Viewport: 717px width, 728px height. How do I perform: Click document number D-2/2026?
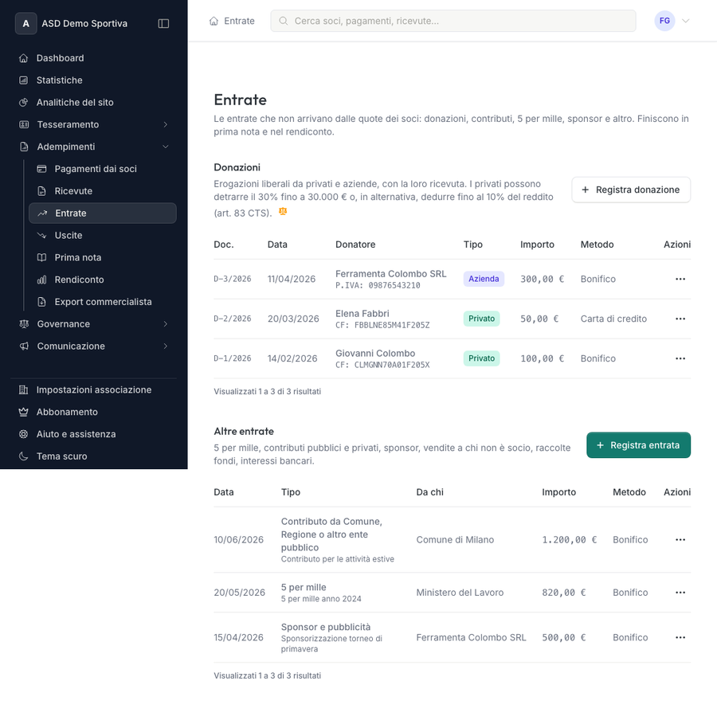click(x=232, y=319)
